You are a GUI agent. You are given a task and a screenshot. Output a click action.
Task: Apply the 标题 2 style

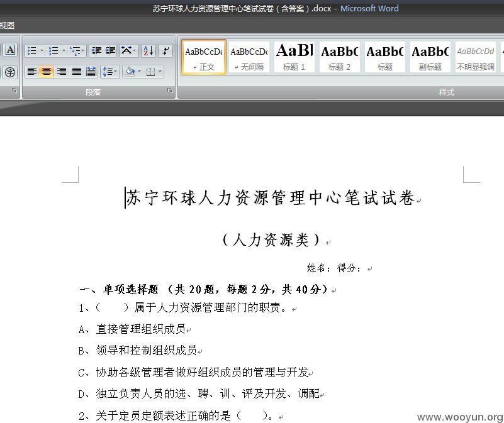point(339,57)
